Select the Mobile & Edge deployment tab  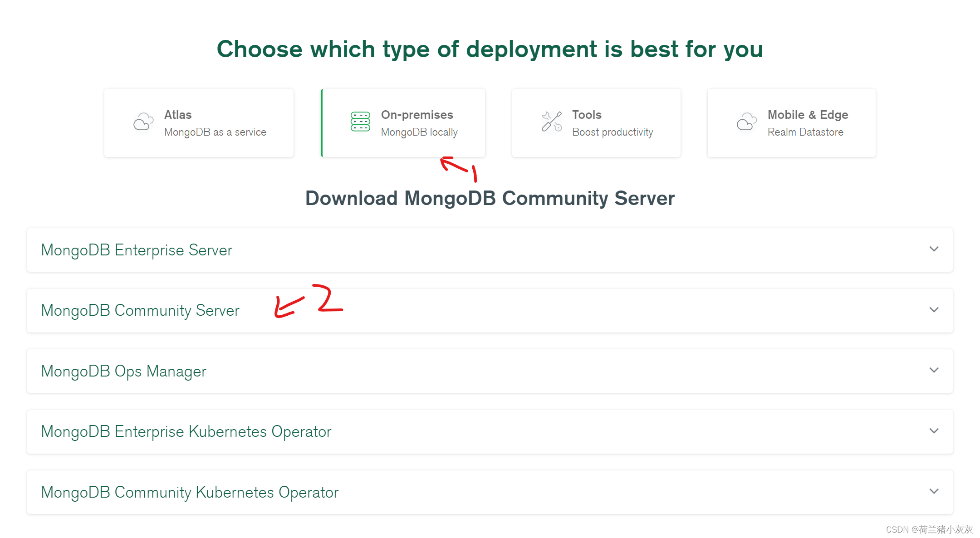pyautogui.click(x=791, y=123)
